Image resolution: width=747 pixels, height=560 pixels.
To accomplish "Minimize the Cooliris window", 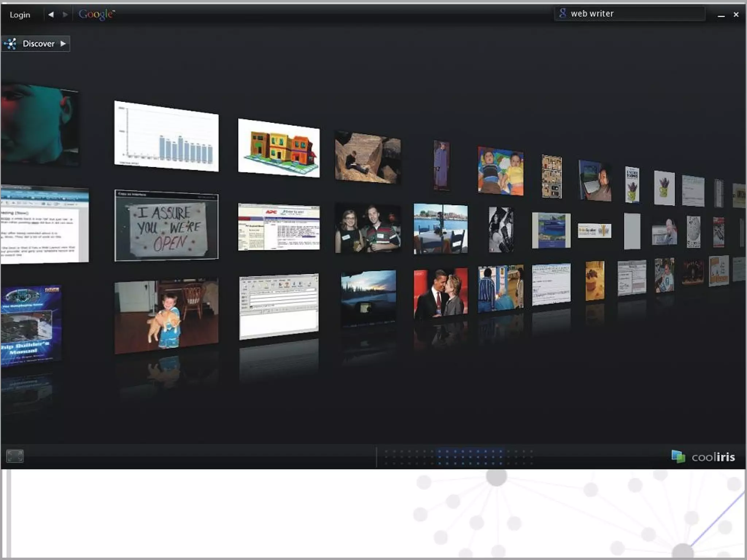I will pos(721,15).
